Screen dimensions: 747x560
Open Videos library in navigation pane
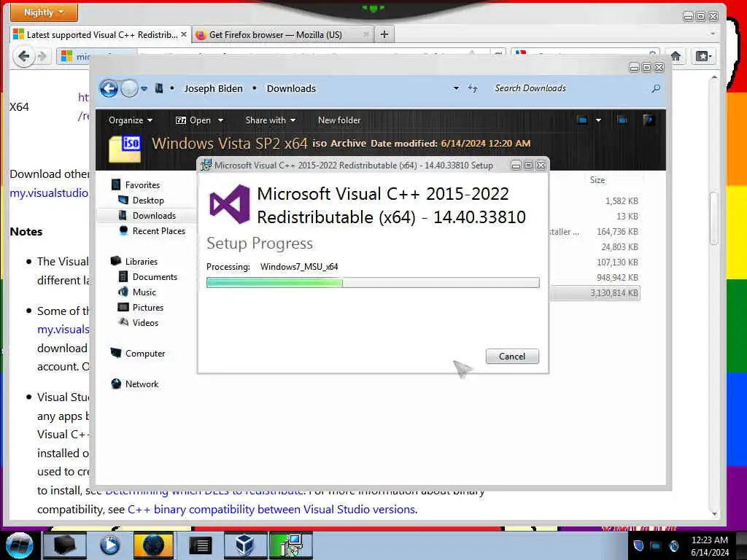(145, 323)
